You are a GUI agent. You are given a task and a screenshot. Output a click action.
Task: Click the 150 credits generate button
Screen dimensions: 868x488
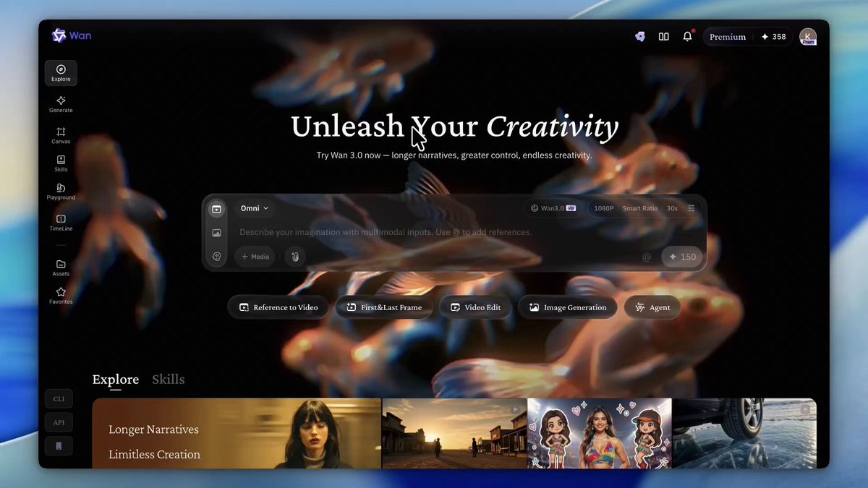pyautogui.click(x=682, y=257)
